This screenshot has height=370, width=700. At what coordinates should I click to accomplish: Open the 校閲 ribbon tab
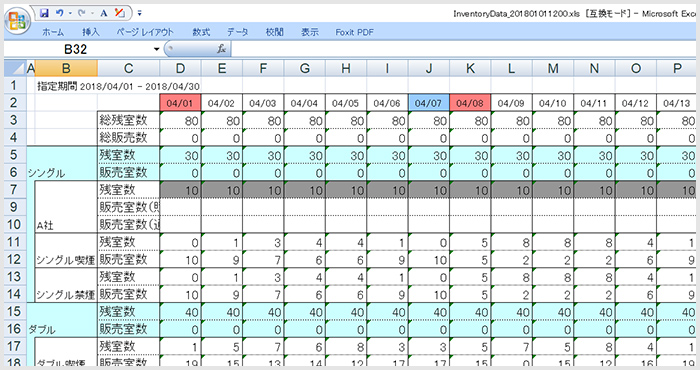click(274, 32)
